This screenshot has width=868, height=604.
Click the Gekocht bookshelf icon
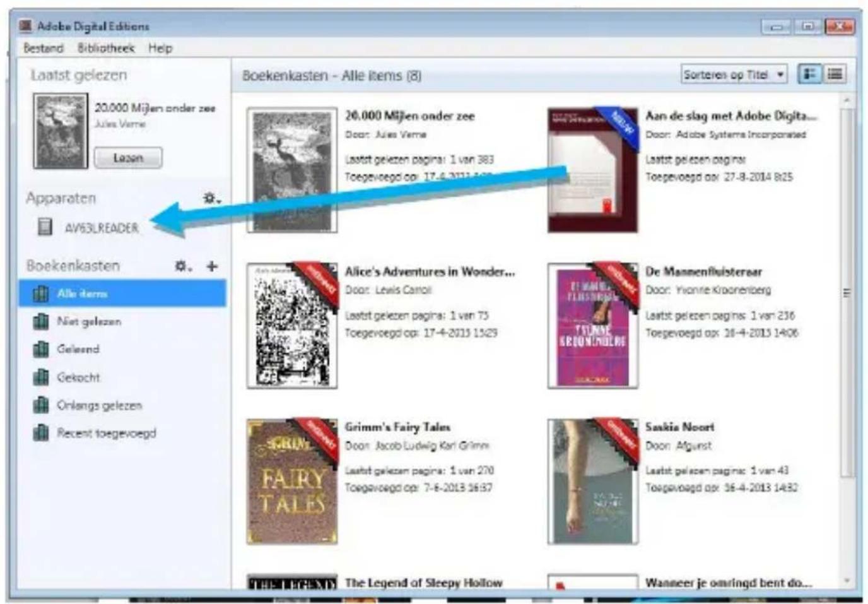click(x=40, y=377)
